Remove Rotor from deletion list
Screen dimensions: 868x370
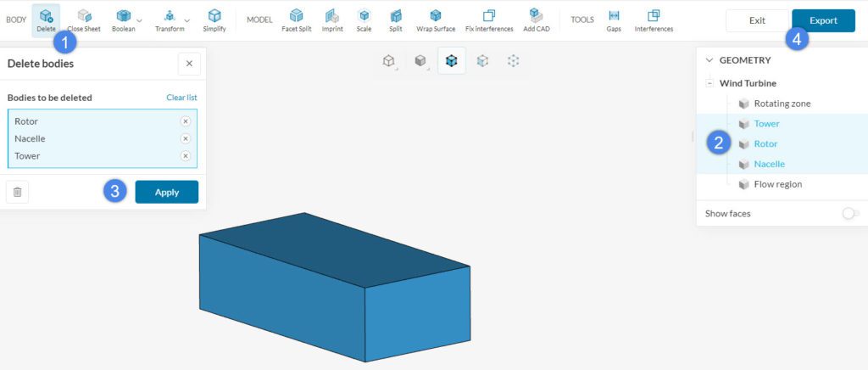[x=186, y=121]
